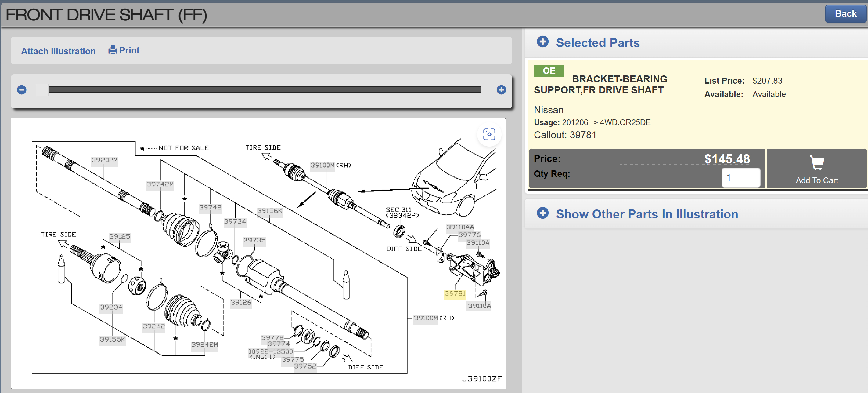The height and width of the screenshot is (393, 868).
Task: Expand Show Other Parts In Illustration
Action: pyautogui.click(x=646, y=214)
